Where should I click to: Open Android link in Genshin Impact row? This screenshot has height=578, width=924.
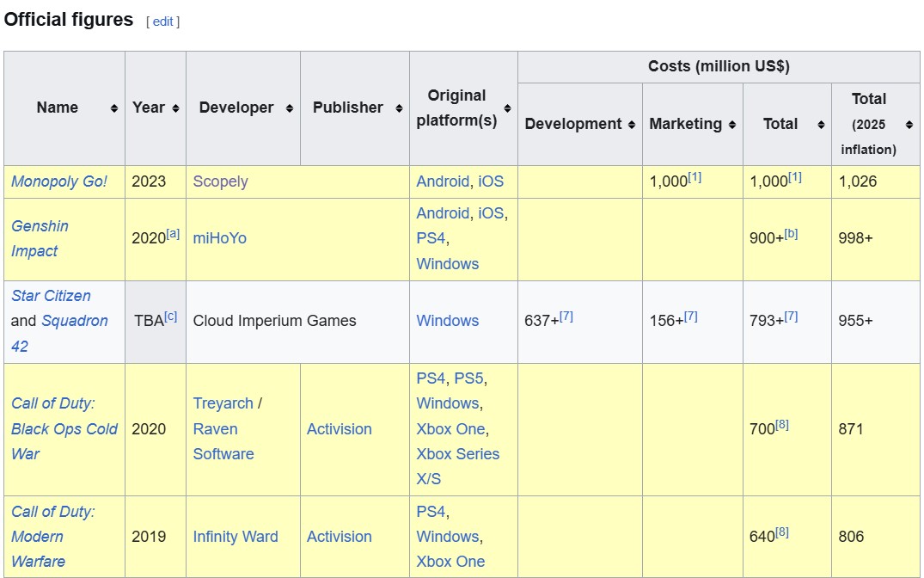(443, 213)
